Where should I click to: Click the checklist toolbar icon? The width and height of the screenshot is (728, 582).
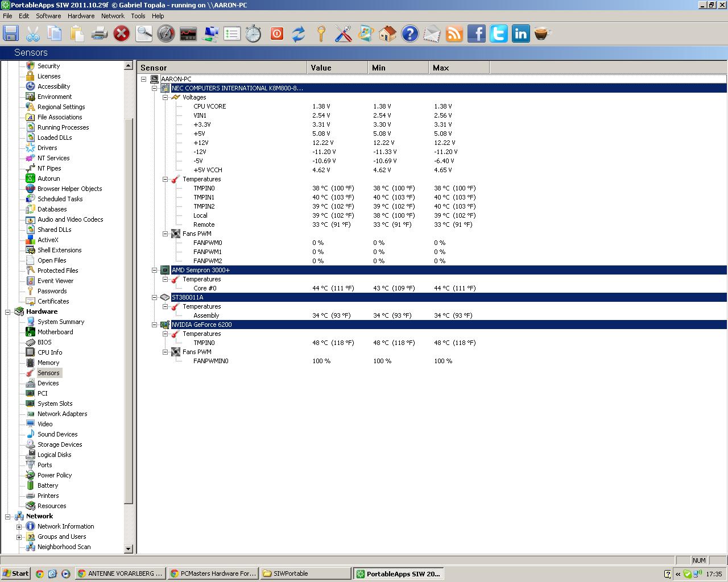(232, 34)
